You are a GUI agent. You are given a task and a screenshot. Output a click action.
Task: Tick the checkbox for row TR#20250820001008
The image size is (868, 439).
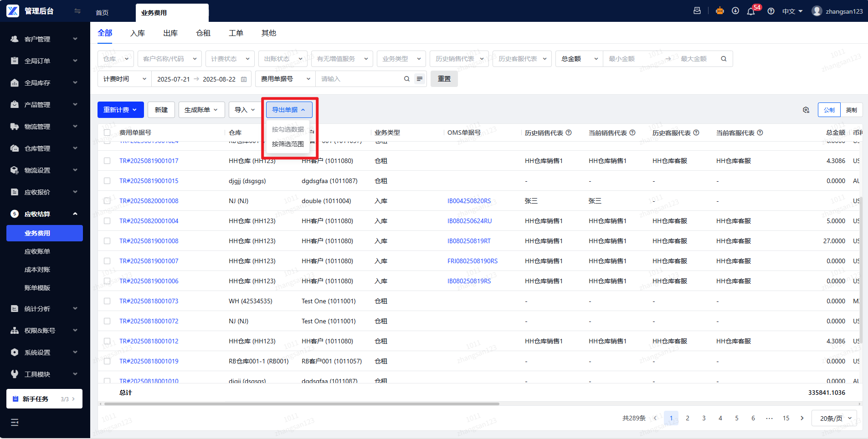pos(107,201)
